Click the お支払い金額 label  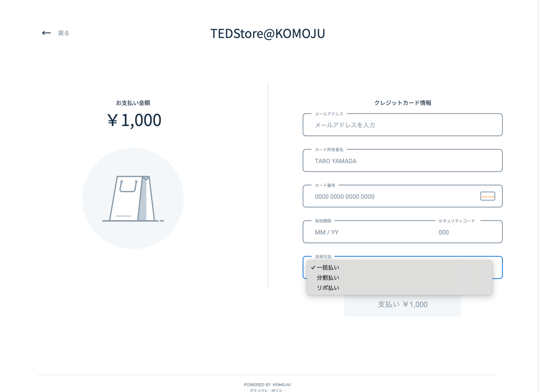133,103
